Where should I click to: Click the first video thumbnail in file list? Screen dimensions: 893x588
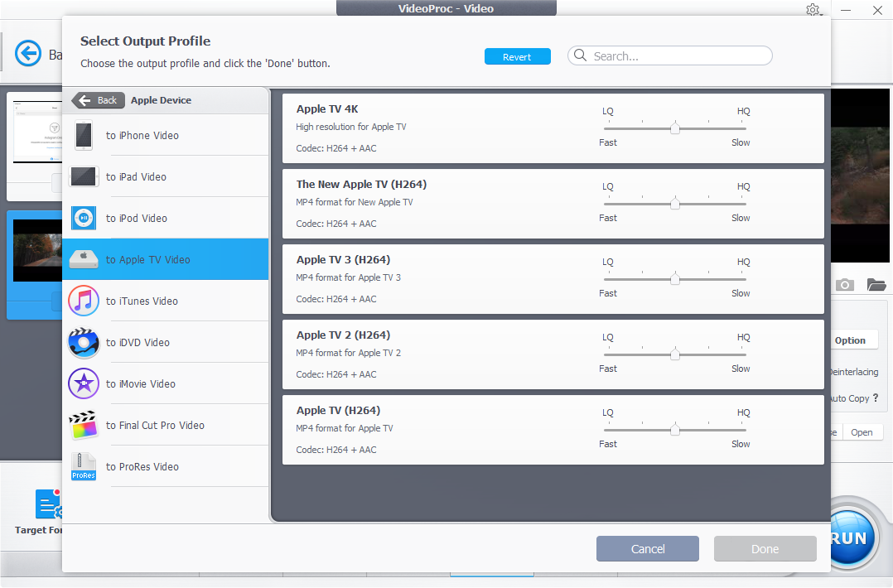point(37,132)
